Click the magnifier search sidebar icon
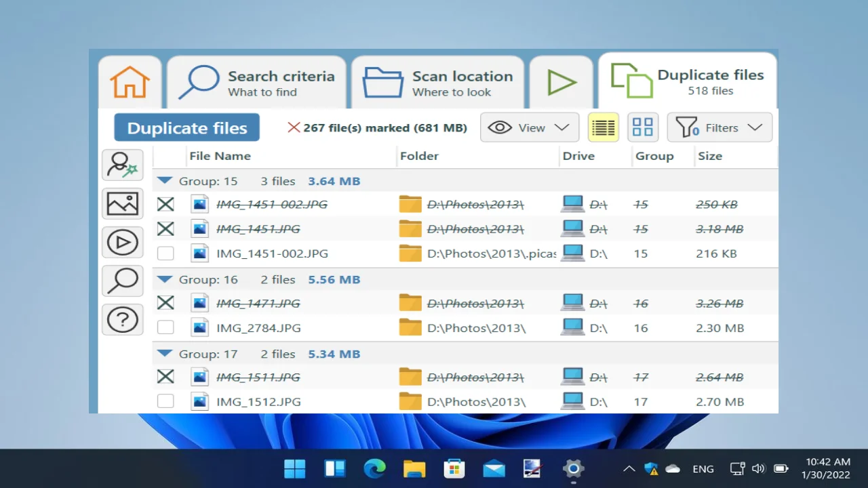Screen dimensions: 868x488 pyautogui.click(x=123, y=281)
